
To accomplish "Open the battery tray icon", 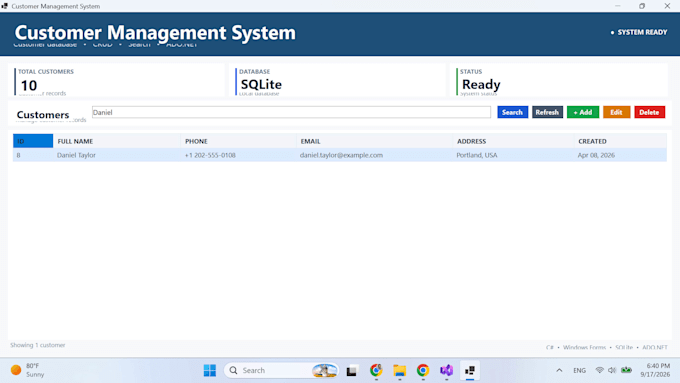I will pyautogui.click(x=626, y=370).
